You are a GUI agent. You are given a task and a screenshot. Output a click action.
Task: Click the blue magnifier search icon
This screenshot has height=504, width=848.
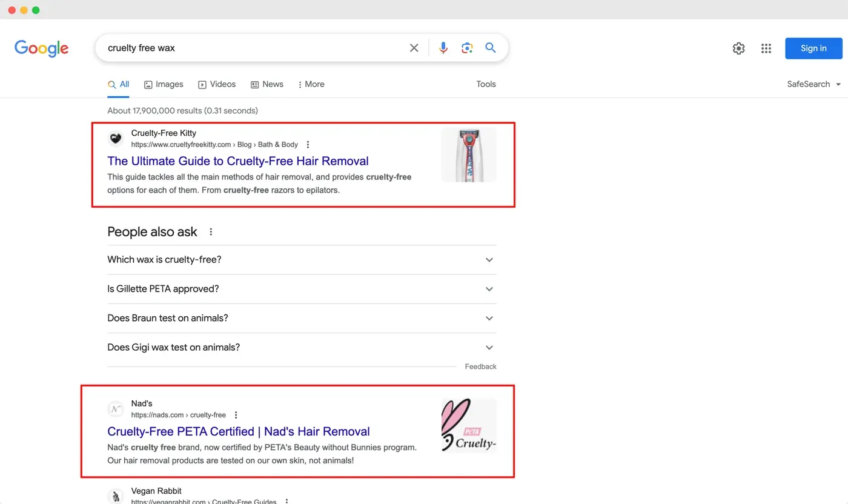coord(491,48)
